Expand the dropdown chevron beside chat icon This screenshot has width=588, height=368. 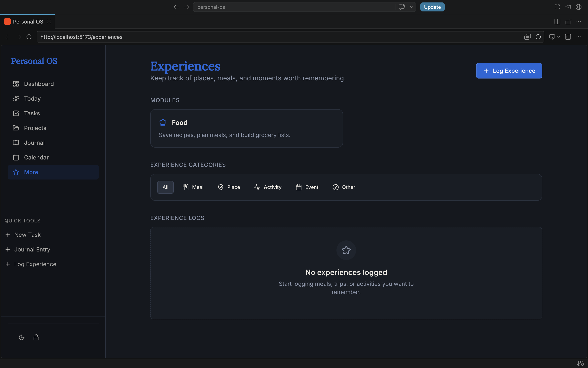pos(412,7)
